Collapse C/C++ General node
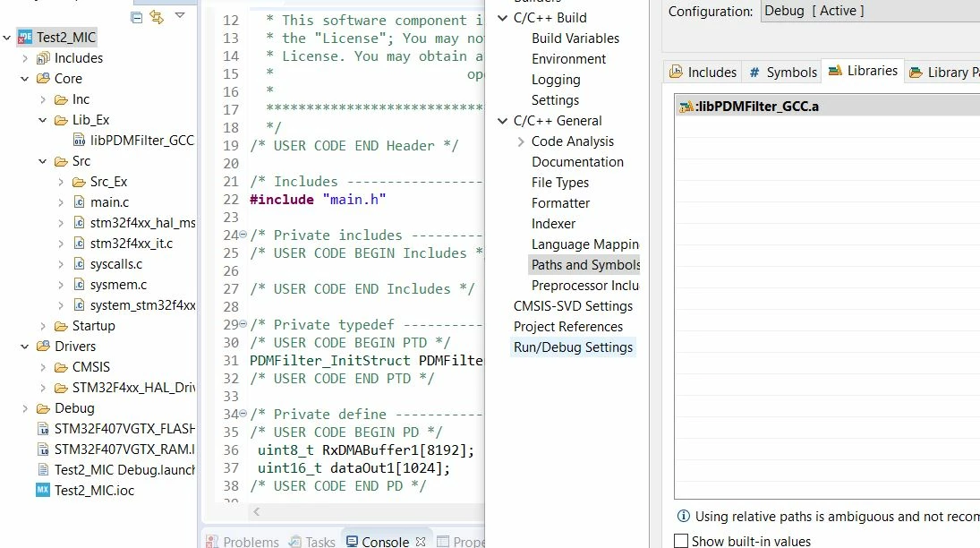Image resolution: width=980 pixels, height=548 pixels. pyautogui.click(x=502, y=121)
